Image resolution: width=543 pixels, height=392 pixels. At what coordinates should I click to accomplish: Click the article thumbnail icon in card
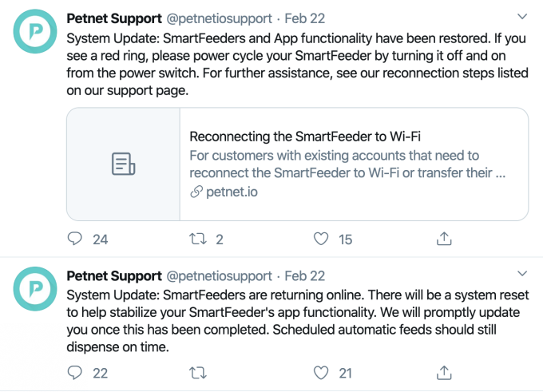123,164
